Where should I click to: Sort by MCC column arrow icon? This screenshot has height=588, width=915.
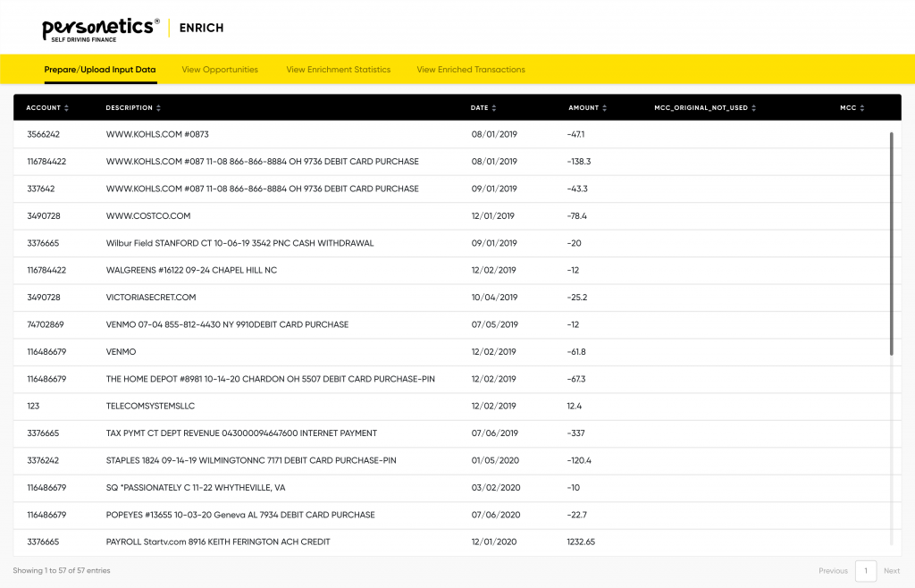862,108
